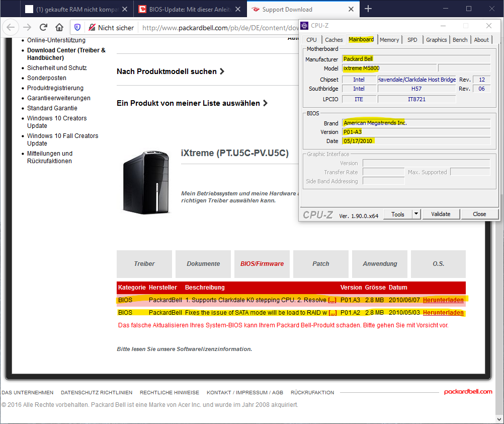Open the Patch download category

pyautogui.click(x=321, y=264)
